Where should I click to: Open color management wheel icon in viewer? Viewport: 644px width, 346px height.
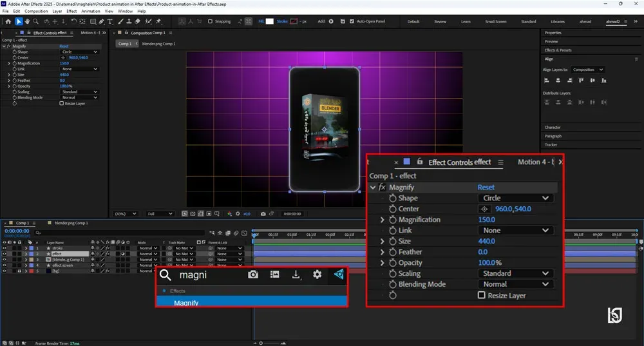pos(230,214)
